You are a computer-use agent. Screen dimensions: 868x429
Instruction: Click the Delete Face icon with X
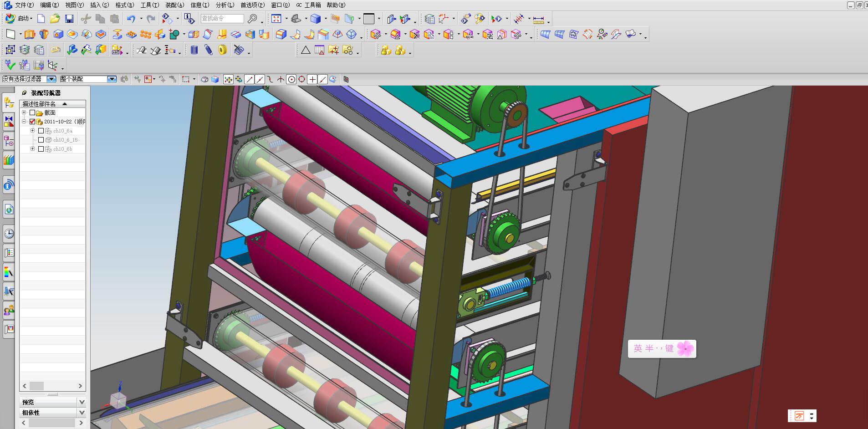pyautogui.click(x=414, y=34)
